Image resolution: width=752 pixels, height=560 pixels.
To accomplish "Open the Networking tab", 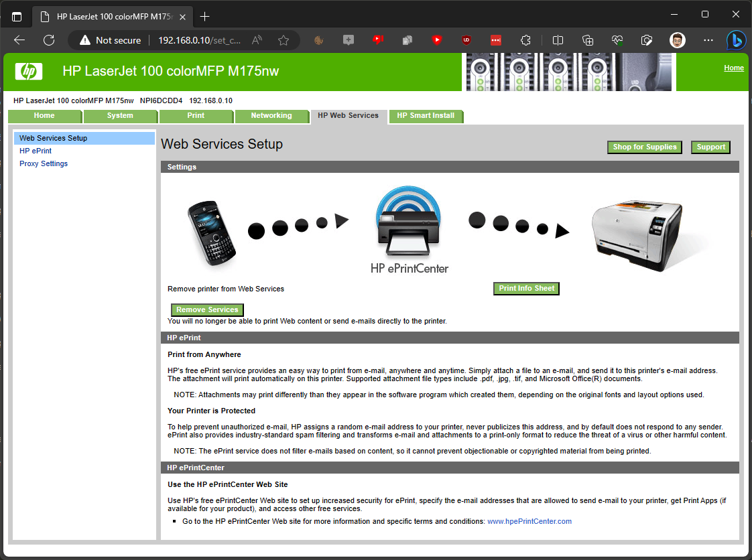I will (x=271, y=115).
